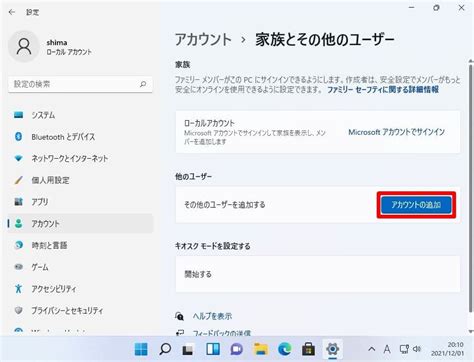Click the 時刻と言語 globe icon
The height and width of the screenshot is (362, 474).
19,245
